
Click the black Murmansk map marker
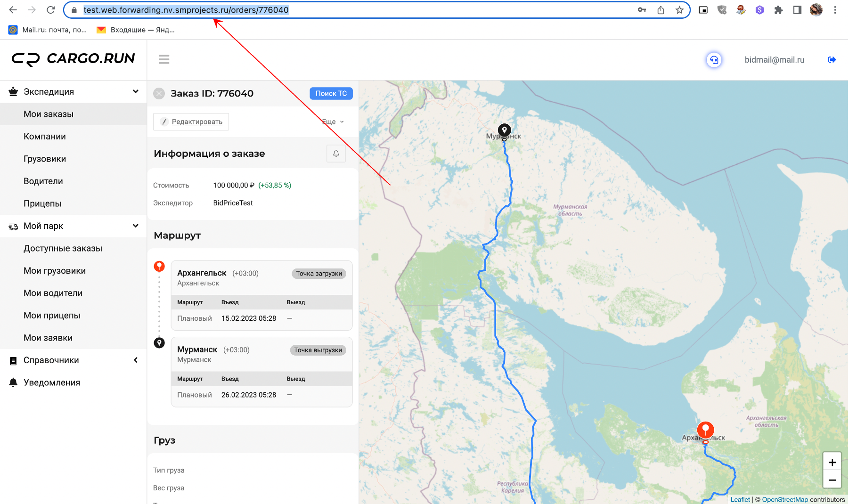(504, 130)
